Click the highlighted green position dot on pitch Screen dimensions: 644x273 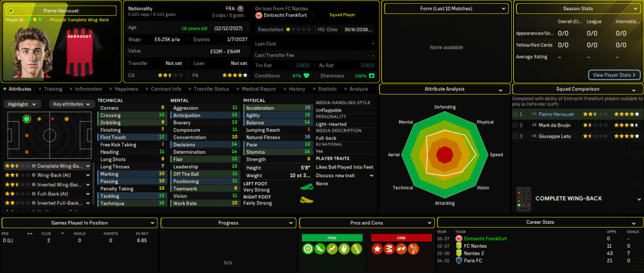tap(26, 119)
